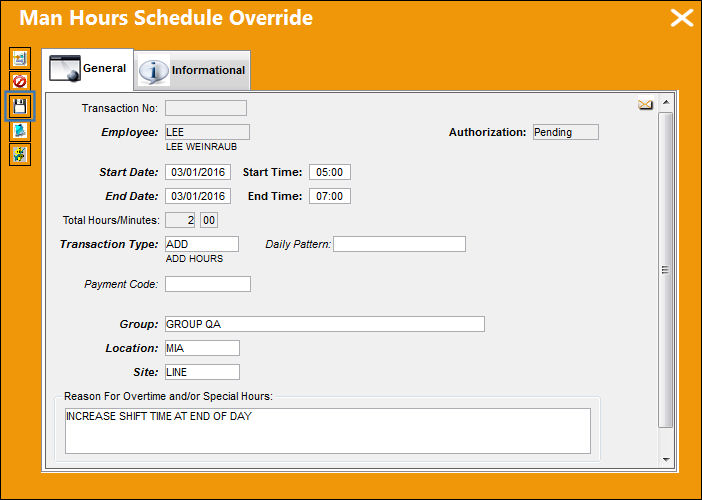Click the Payment Code field
Viewport: 702px width, 500px height.
pos(208,284)
